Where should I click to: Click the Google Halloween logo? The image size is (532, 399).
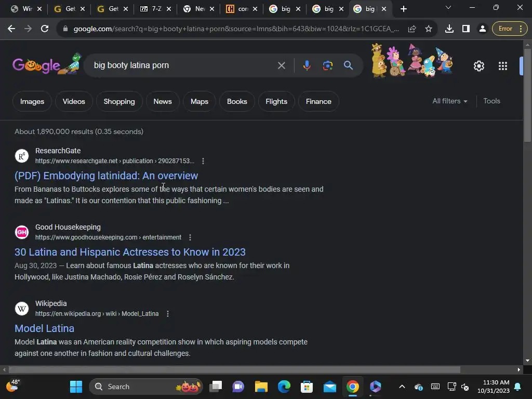tap(47, 64)
